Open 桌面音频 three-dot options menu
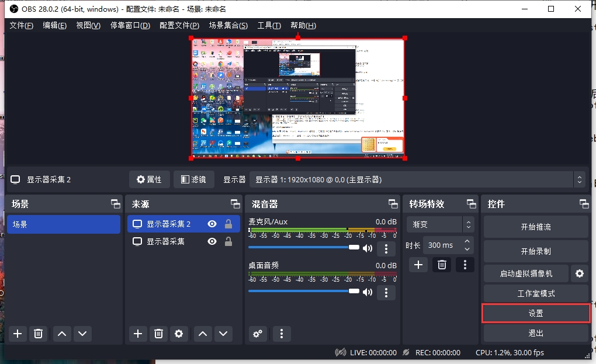The height and width of the screenshot is (364, 596). pyautogui.click(x=386, y=292)
